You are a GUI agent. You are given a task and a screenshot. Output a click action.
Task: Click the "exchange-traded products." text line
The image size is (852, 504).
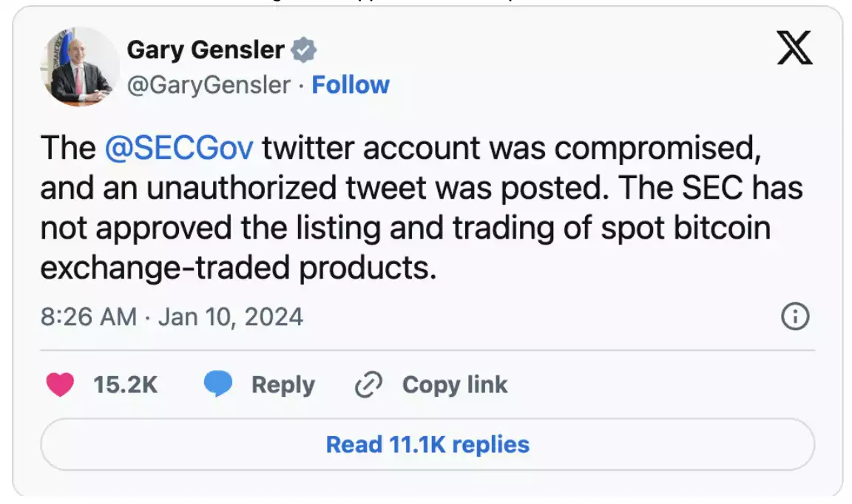click(x=238, y=268)
